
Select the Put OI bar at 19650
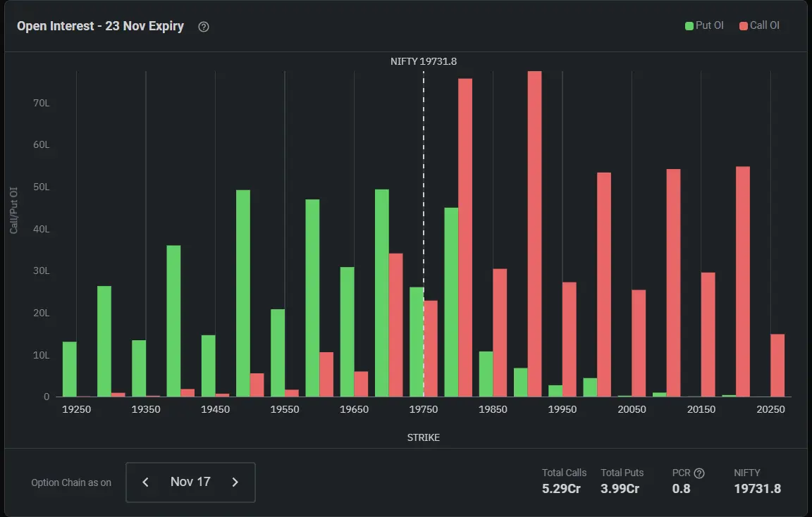[x=347, y=332]
